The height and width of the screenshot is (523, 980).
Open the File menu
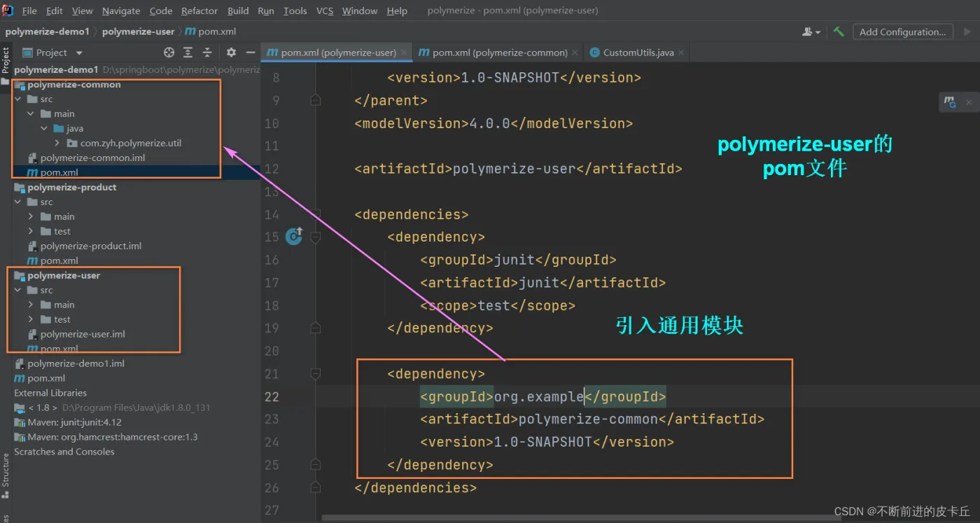click(29, 11)
